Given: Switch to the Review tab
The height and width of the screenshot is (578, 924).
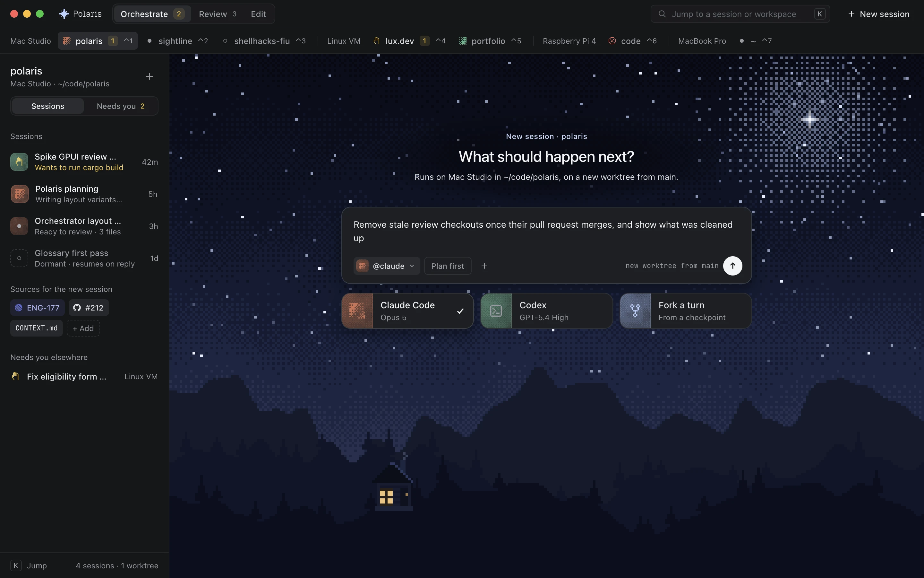Looking at the screenshot, I should pyautogui.click(x=218, y=14).
